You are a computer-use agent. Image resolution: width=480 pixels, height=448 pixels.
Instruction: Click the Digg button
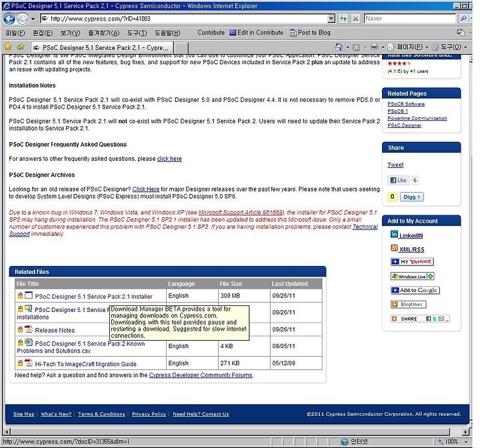412,197
